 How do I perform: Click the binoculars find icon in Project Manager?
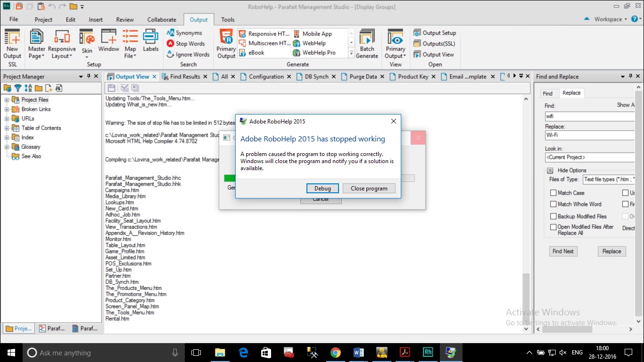[x=58, y=88]
